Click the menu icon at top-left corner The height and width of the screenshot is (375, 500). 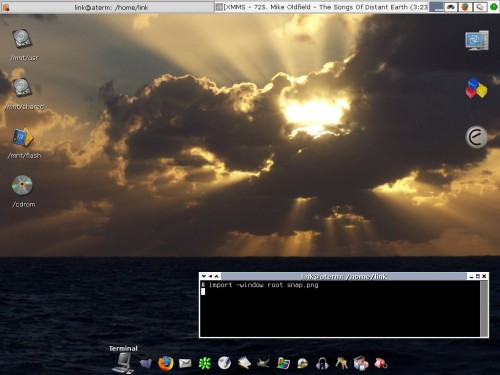tap(6, 7)
